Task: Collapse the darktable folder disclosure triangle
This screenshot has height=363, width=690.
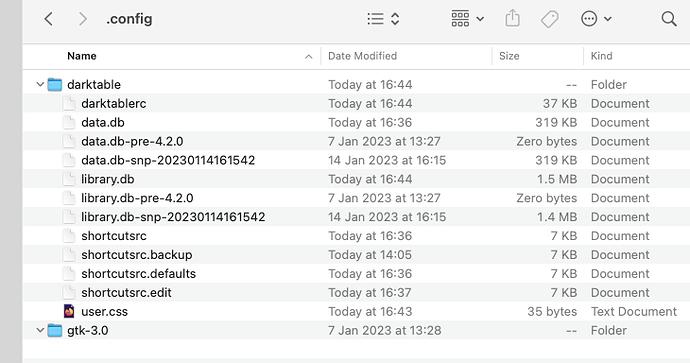Action: point(40,84)
